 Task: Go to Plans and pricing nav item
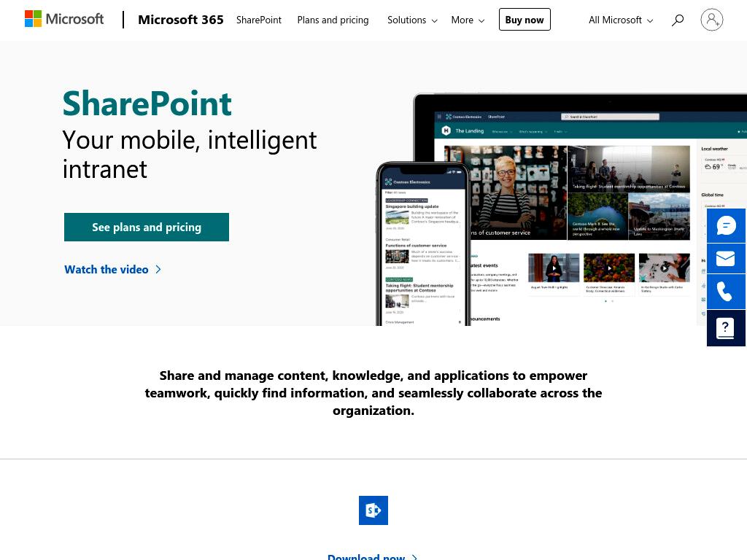[333, 20]
